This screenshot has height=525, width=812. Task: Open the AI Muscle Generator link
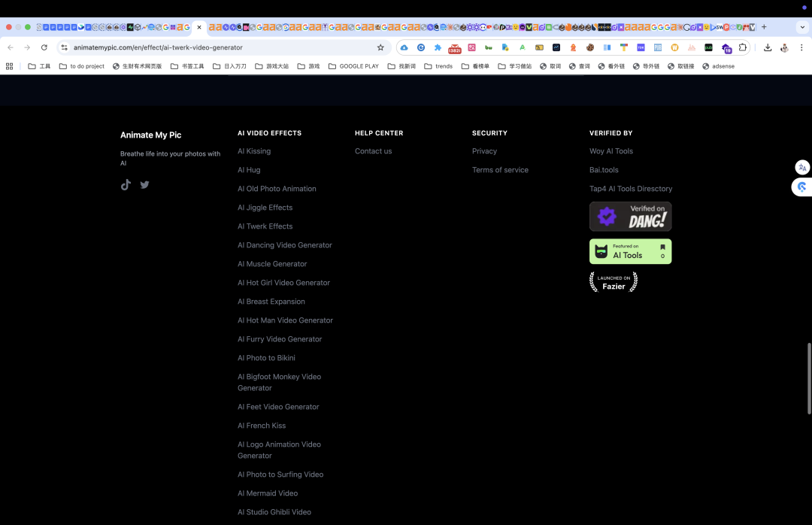pyautogui.click(x=272, y=264)
